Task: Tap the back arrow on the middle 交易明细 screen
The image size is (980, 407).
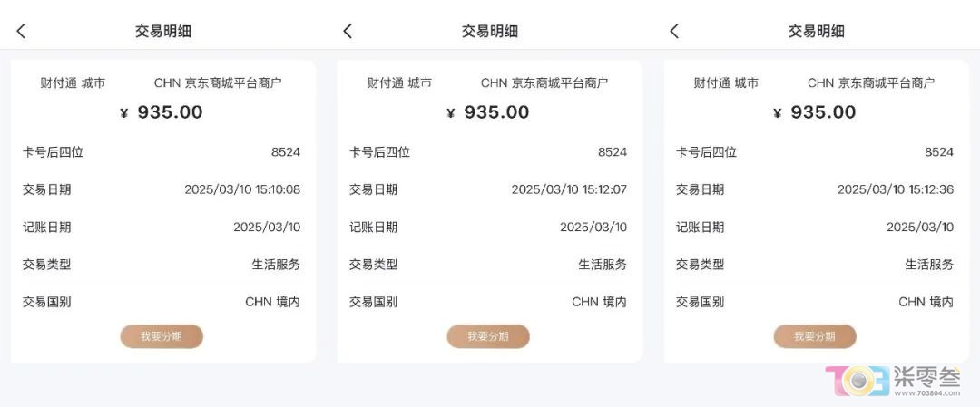Action: pos(348,31)
